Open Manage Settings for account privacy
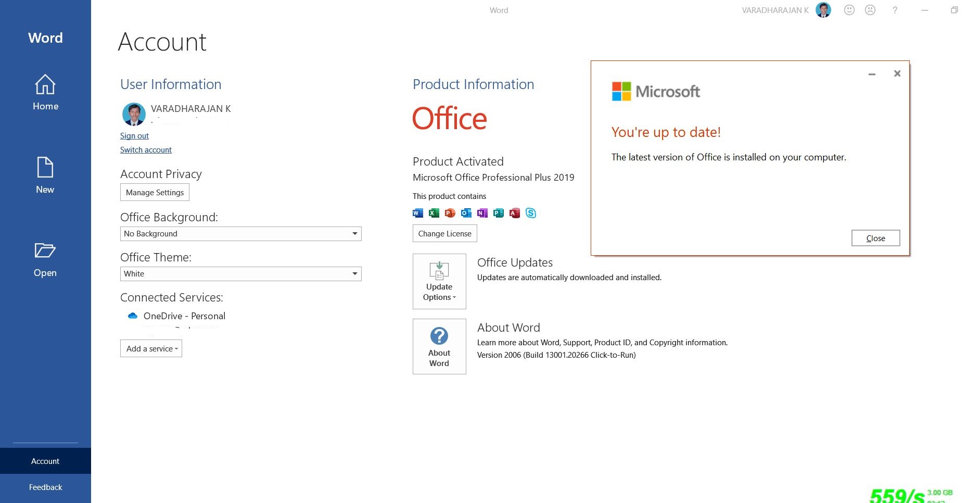 [x=155, y=192]
